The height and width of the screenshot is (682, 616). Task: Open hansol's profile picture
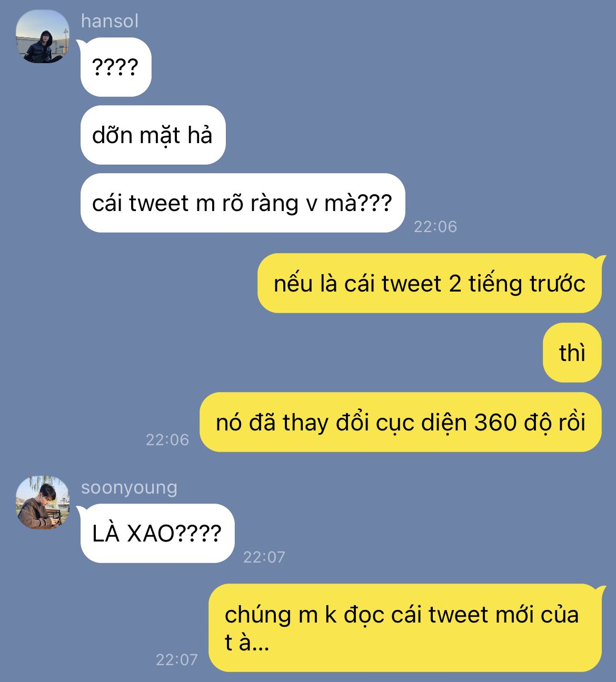(43, 37)
